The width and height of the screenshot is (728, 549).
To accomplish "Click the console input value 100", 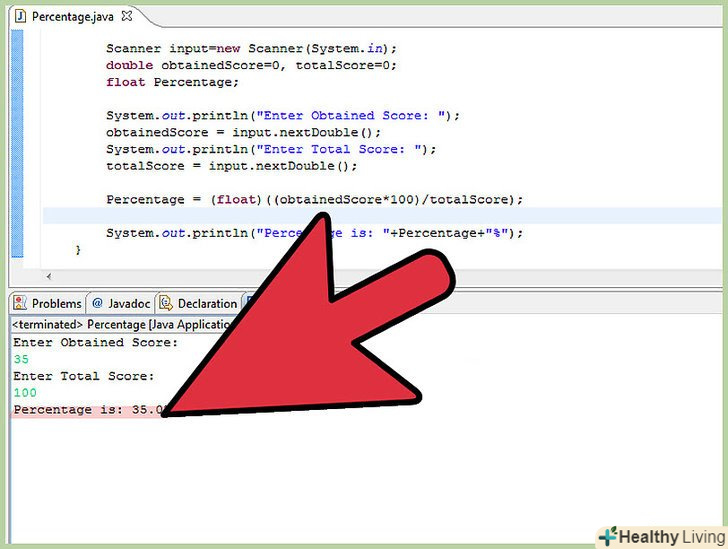I will pos(25,392).
